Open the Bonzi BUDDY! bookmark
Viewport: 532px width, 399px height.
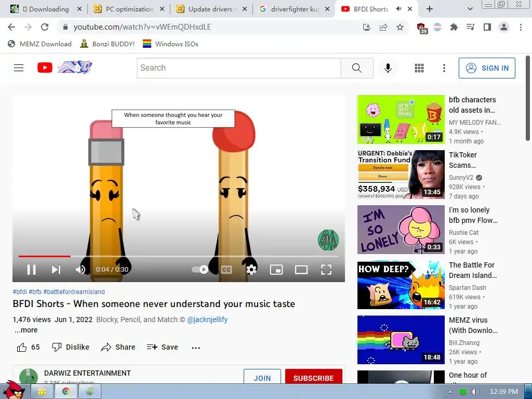click(x=107, y=44)
